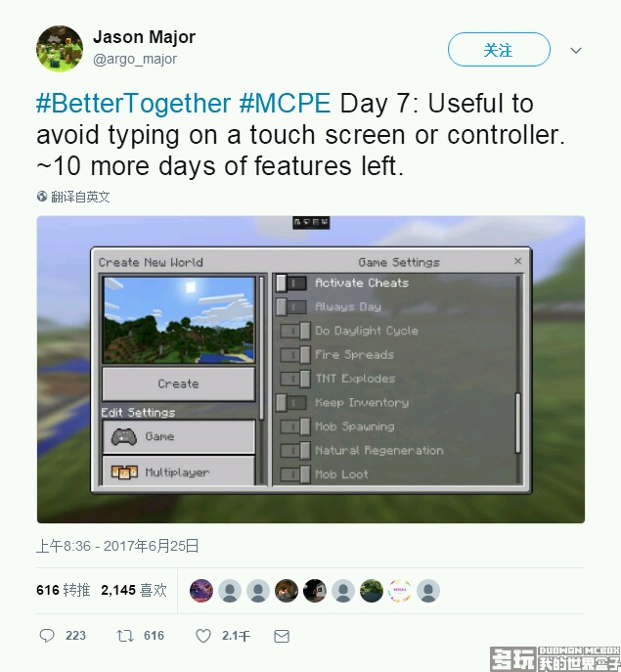This screenshot has width=621, height=672.
Task: Click the Game Settings scrollbar handle
Action: 517,423
